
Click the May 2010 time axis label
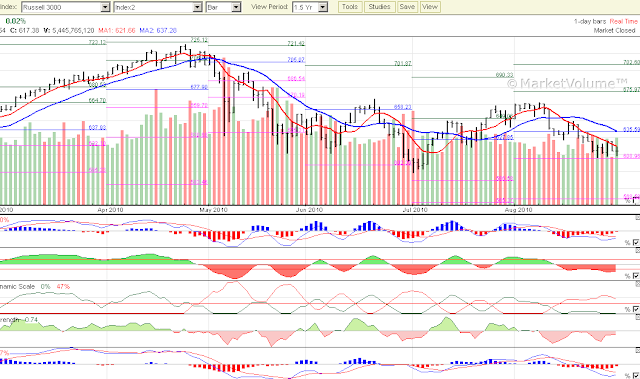pos(213,210)
